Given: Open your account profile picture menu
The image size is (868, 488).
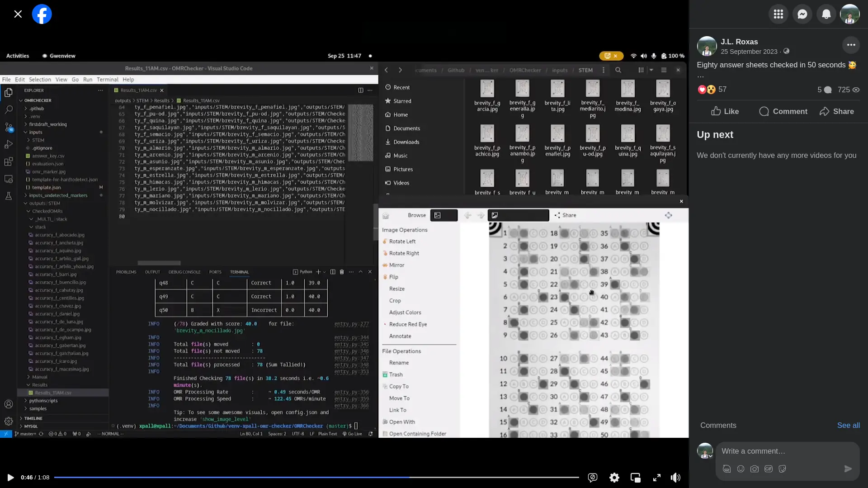Looking at the screenshot, I should coord(849,14).
